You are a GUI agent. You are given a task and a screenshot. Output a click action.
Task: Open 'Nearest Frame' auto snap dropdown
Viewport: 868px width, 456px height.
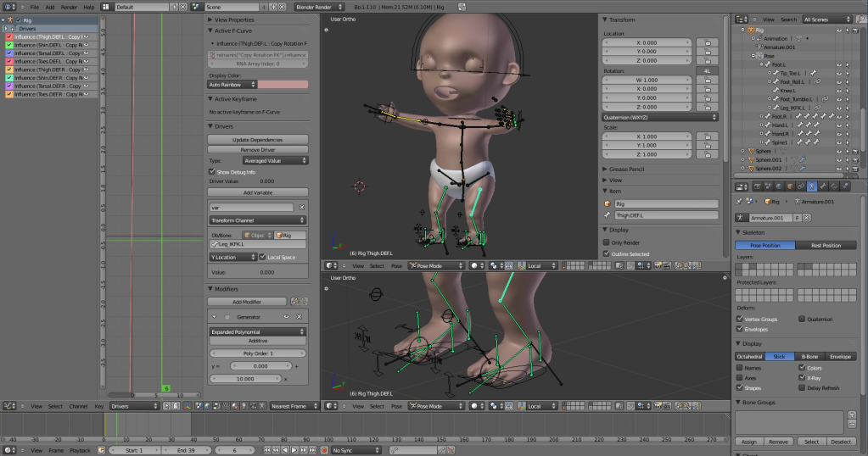(294, 406)
